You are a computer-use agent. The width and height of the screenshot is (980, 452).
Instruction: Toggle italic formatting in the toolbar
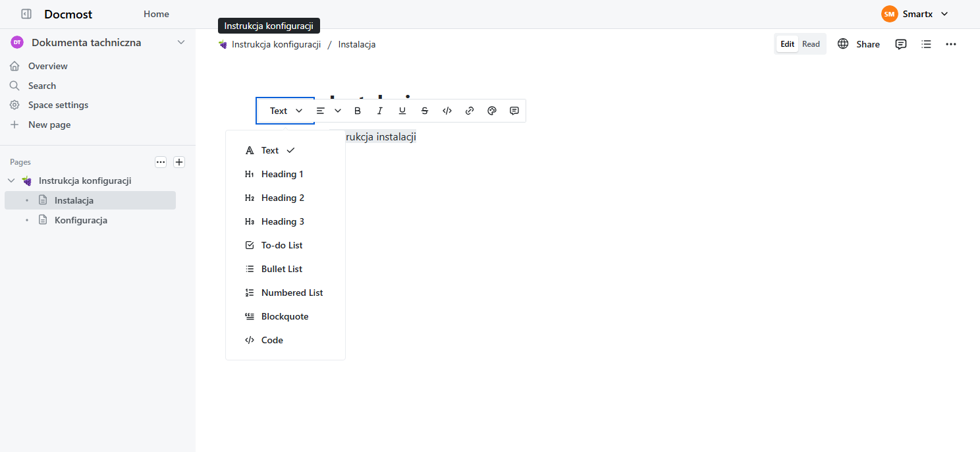pos(380,111)
